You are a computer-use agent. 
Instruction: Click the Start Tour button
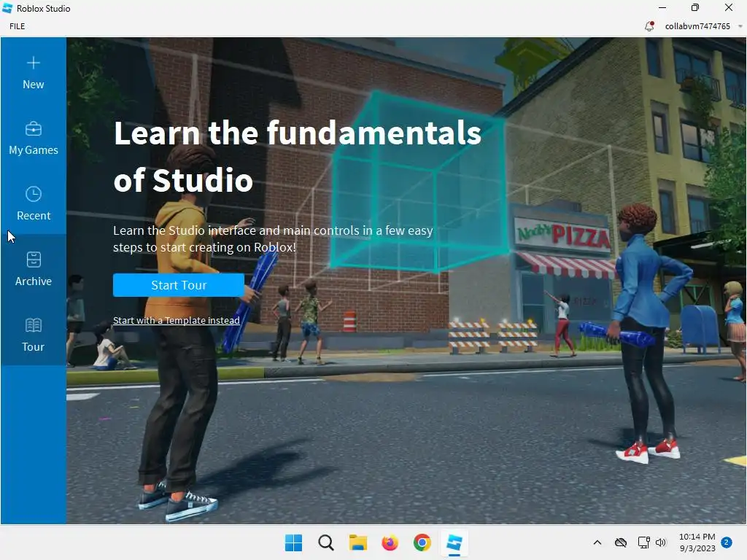tap(179, 285)
